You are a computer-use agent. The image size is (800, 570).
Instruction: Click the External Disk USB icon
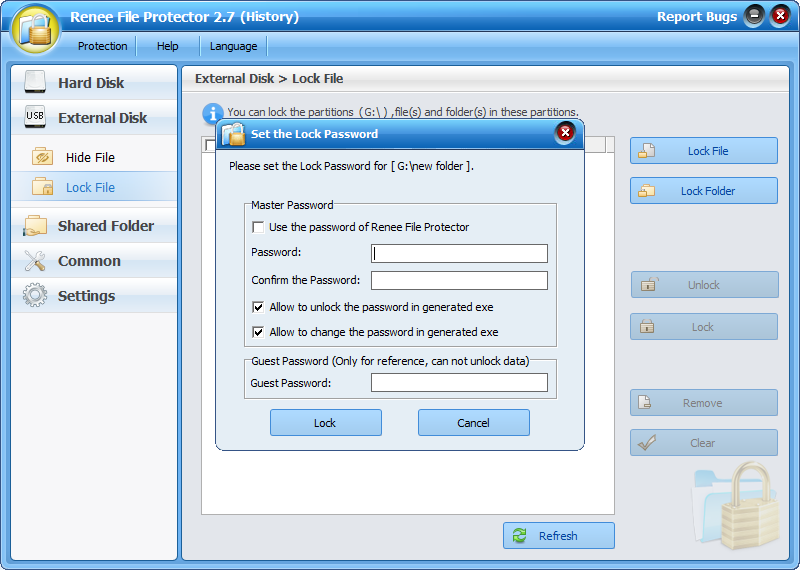35,117
